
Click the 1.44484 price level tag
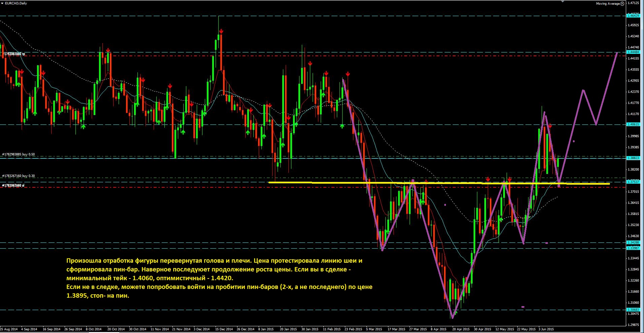coord(633,52)
